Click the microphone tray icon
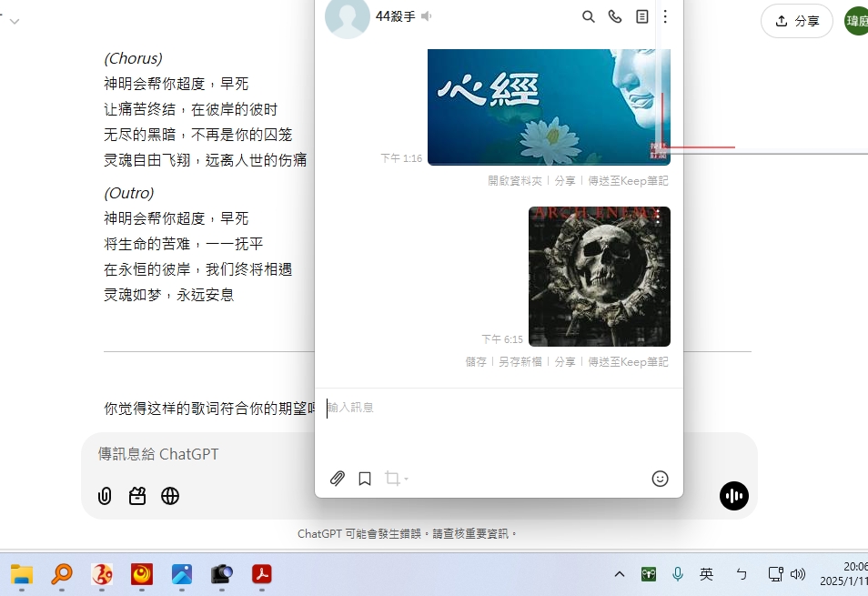The height and width of the screenshot is (596, 868). tap(677, 574)
